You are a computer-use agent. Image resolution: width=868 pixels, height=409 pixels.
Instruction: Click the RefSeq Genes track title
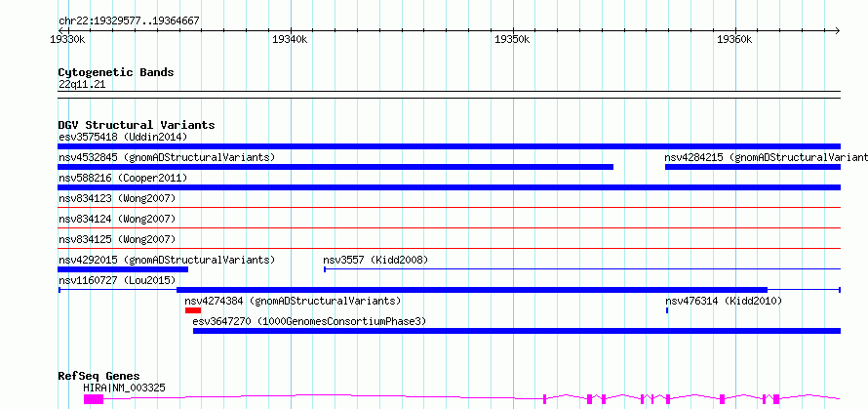[x=99, y=377]
